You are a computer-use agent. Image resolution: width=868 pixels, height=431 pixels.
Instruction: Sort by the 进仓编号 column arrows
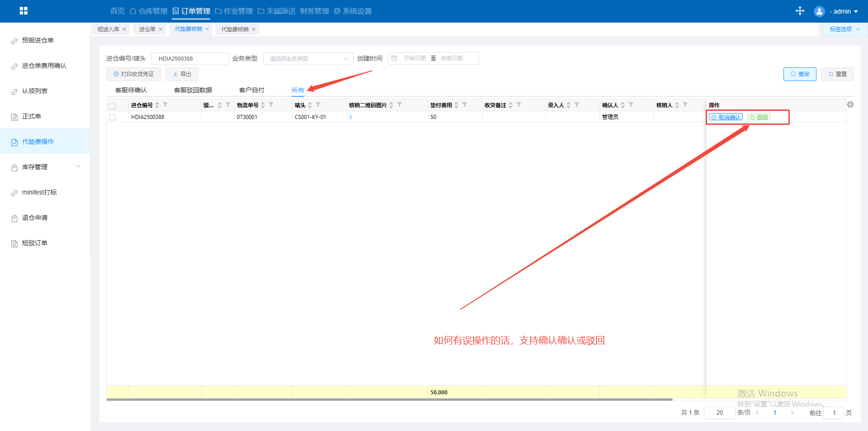(157, 105)
